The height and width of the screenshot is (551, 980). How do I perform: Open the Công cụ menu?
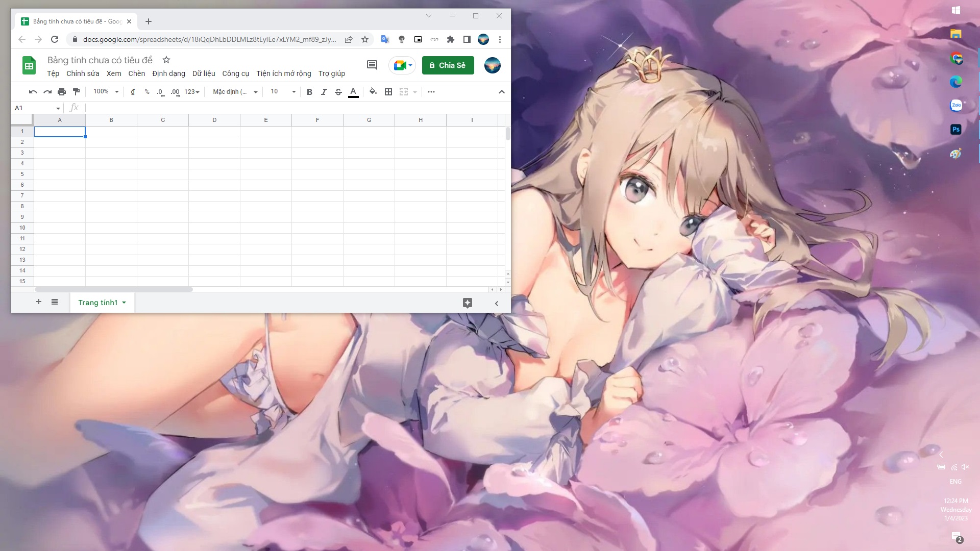[x=236, y=73]
